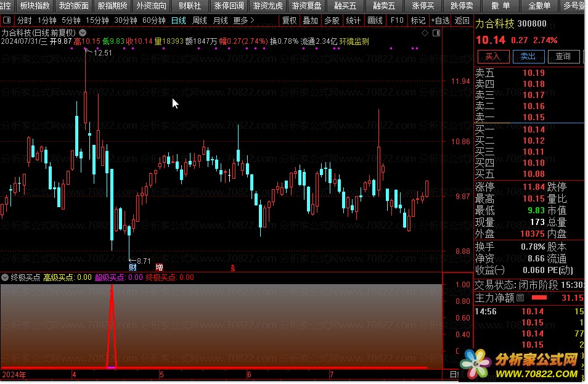Click 多股 multi-stock view

click(x=332, y=20)
